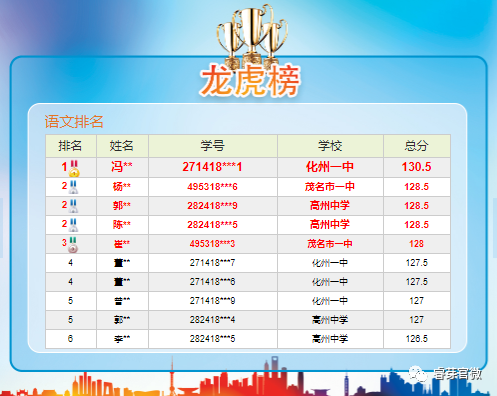This screenshot has height=396, width=497.
Task: Click 282418***5 in the 李** row
Action: point(212,339)
